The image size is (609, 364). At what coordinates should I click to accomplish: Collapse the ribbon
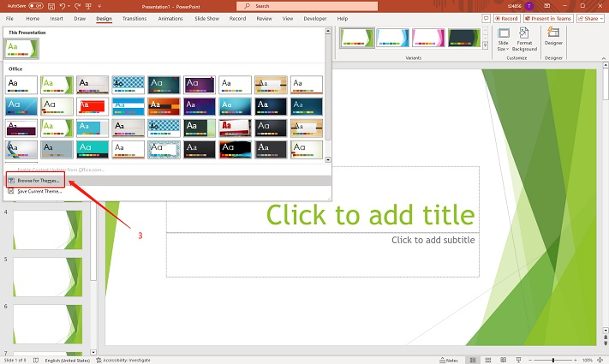(x=604, y=58)
